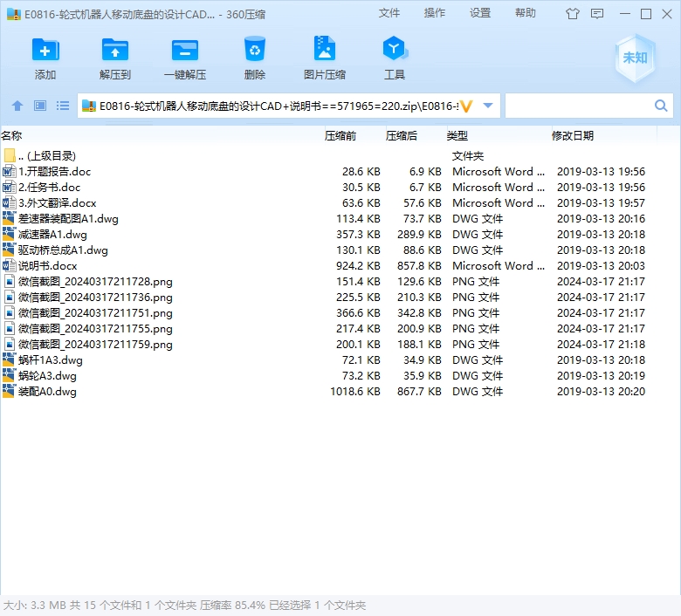The image size is (681, 616).
Task: Maximize the 360压缩 window
Action: point(646,14)
